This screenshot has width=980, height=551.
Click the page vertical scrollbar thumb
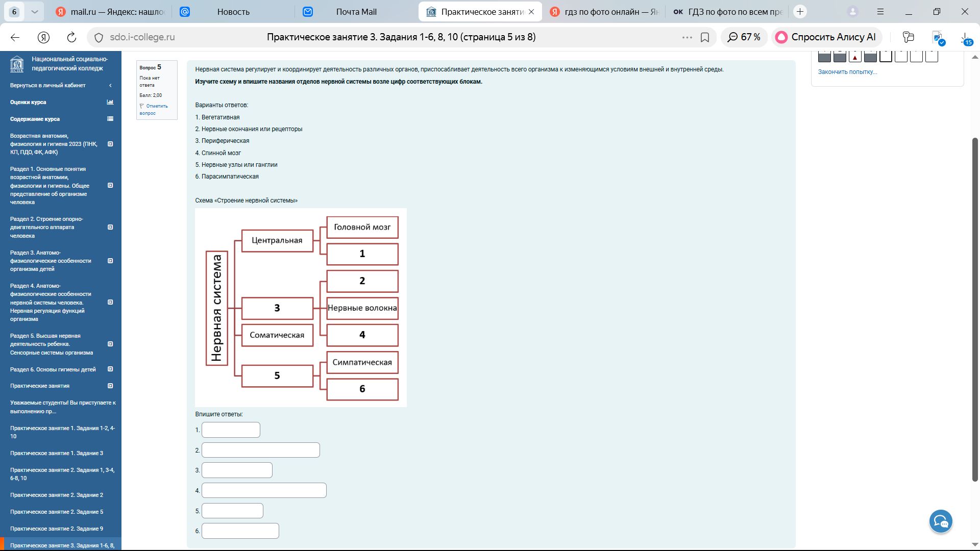975,309
